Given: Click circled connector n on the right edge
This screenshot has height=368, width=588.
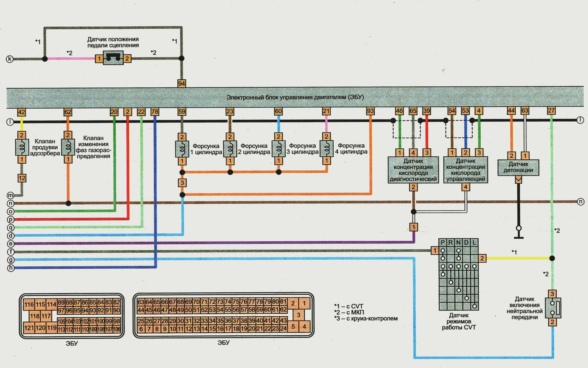Looking at the screenshot, I should pos(581,202).
